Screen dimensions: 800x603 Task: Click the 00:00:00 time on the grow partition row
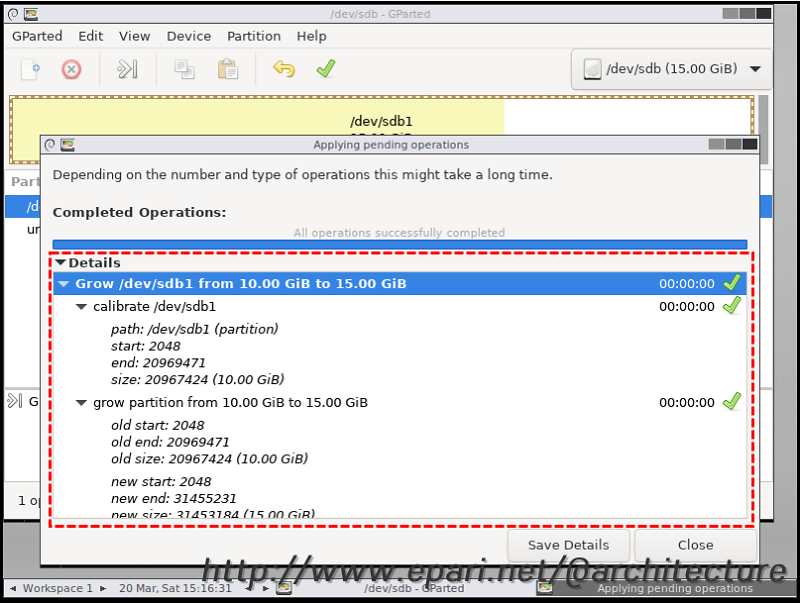point(687,403)
